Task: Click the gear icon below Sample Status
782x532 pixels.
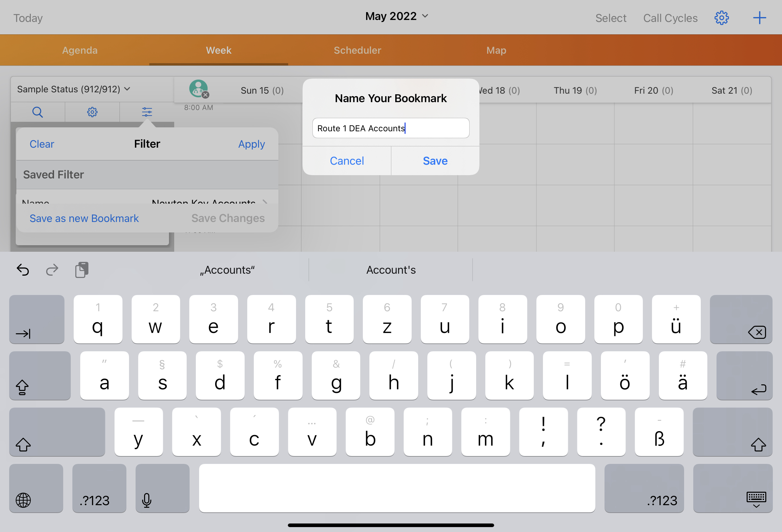Action: point(92,112)
